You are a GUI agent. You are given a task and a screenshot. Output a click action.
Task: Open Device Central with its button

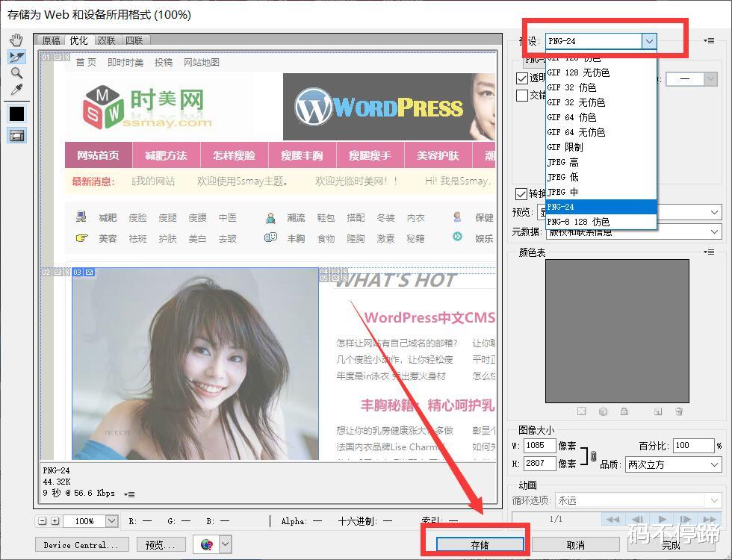(x=81, y=544)
